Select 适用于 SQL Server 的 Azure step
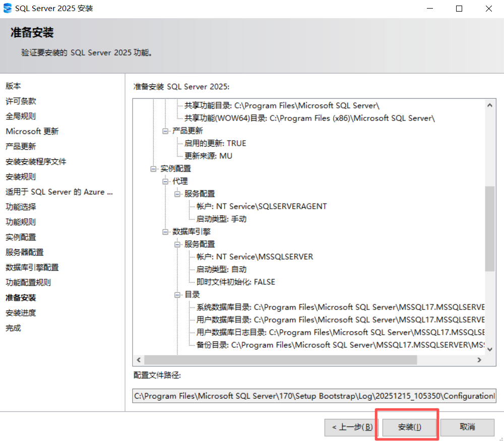The width and height of the screenshot is (504, 441). click(59, 192)
